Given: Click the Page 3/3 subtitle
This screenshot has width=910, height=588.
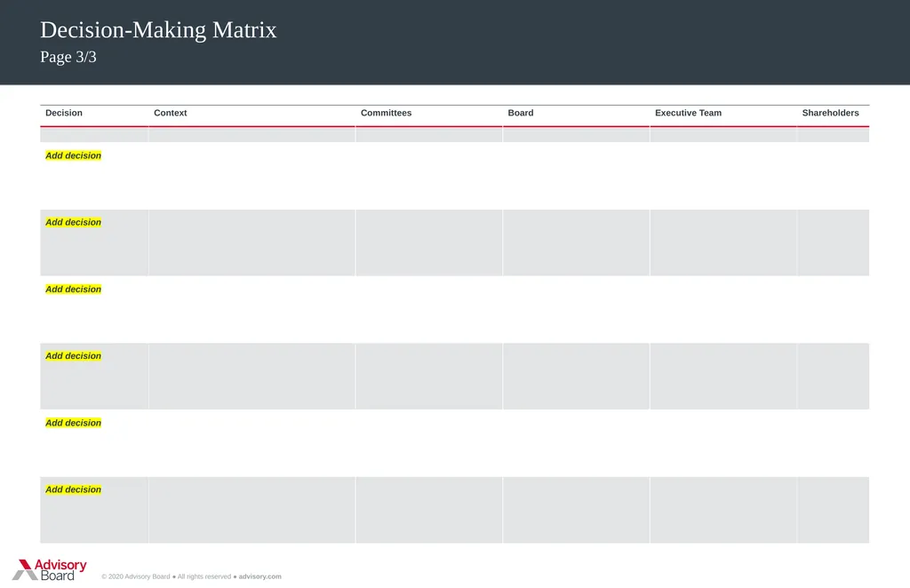Looking at the screenshot, I should pos(68,57).
